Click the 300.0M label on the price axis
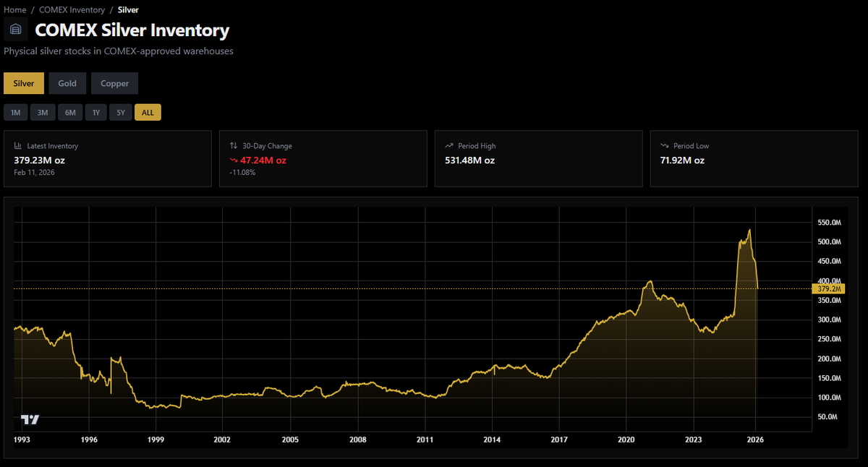This screenshot has height=467, width=868. [830, 320]
